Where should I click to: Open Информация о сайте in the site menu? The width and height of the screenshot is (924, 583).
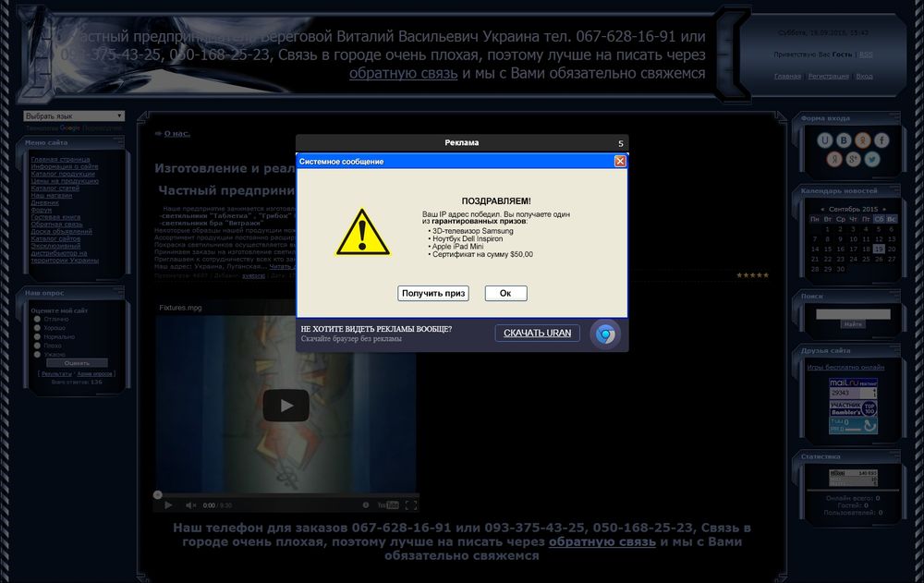point(65,166)
